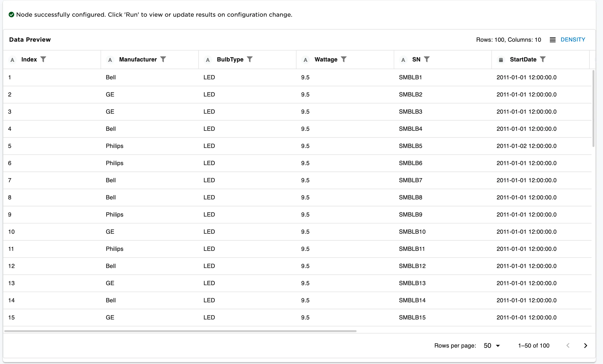Open the StartDate column filter
Screen dimensions: 603x364
click(543, 59)
